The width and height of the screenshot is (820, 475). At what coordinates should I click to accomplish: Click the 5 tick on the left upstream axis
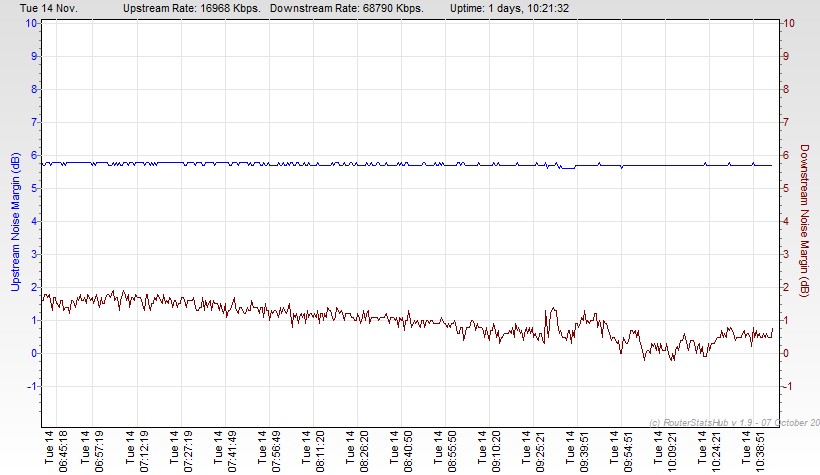33,188
